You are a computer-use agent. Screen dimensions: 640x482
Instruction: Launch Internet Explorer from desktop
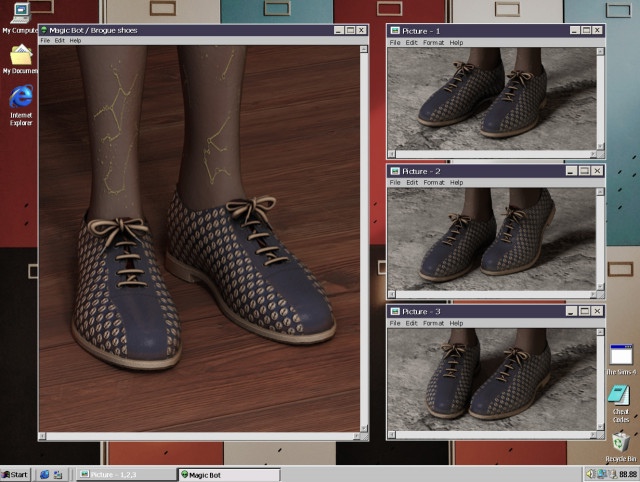20,98
